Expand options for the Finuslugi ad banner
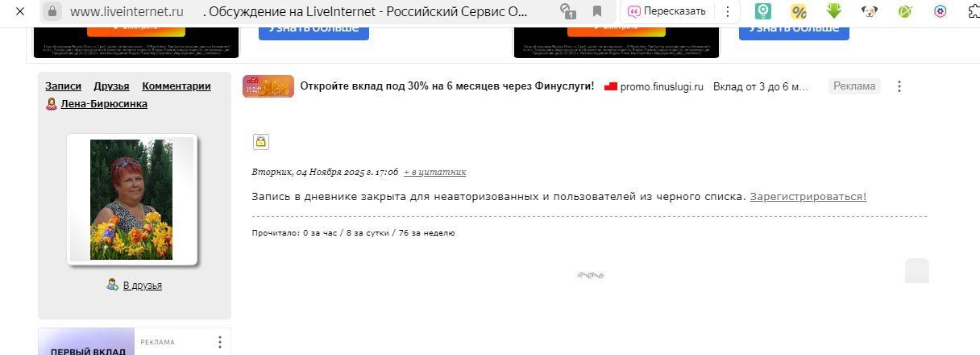The image size is (980, 355). [x=899, y=86]
